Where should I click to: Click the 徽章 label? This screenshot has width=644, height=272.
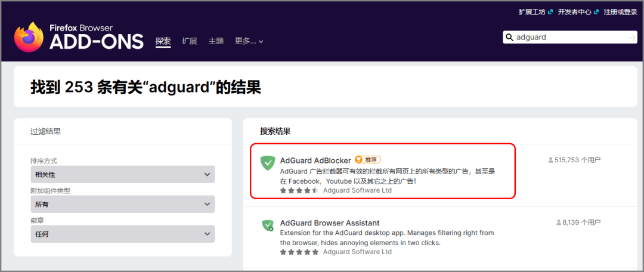pos(38,220)
